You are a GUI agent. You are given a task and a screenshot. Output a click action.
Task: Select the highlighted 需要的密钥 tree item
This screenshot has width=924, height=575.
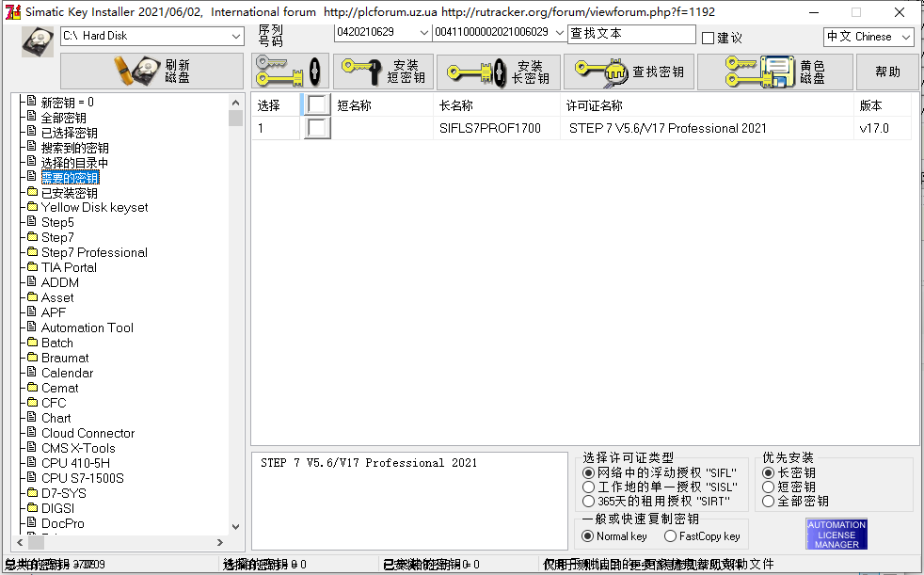71,177
